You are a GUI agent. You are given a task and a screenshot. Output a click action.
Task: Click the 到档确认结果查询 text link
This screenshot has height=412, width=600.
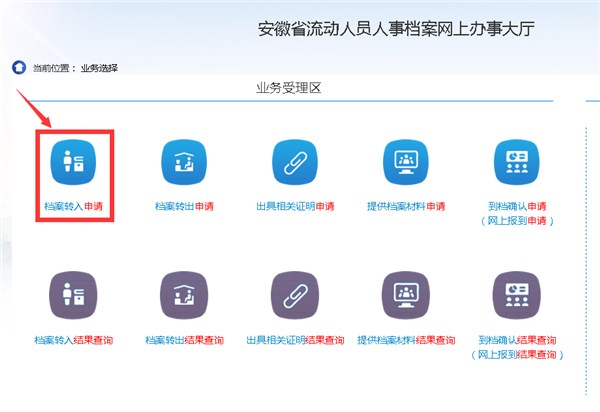click(x=517, y=340)
